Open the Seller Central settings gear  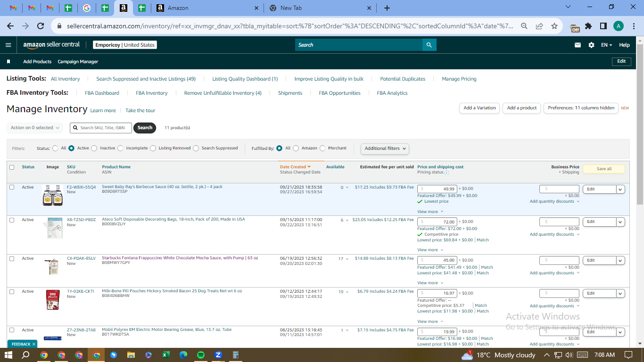point(591,45)
